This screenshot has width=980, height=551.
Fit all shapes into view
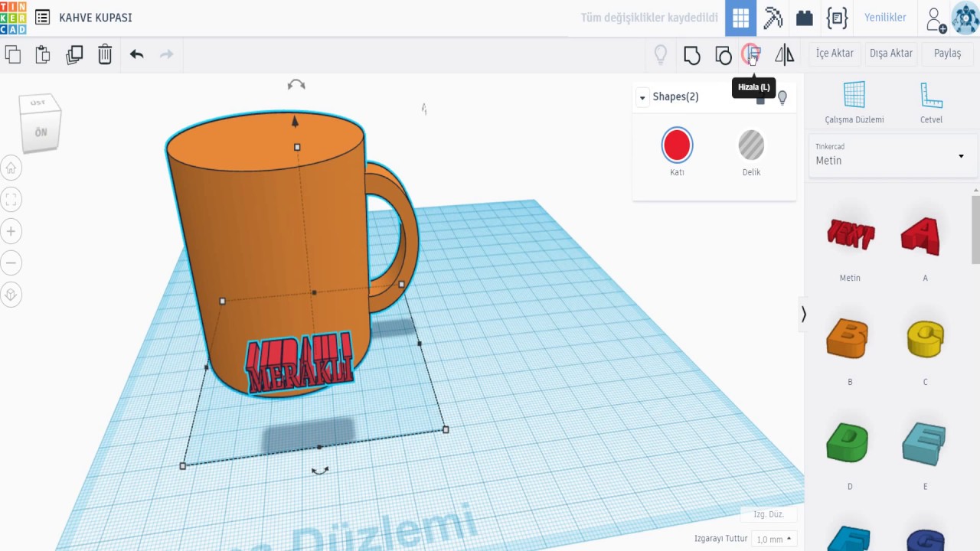coord(11,201)
